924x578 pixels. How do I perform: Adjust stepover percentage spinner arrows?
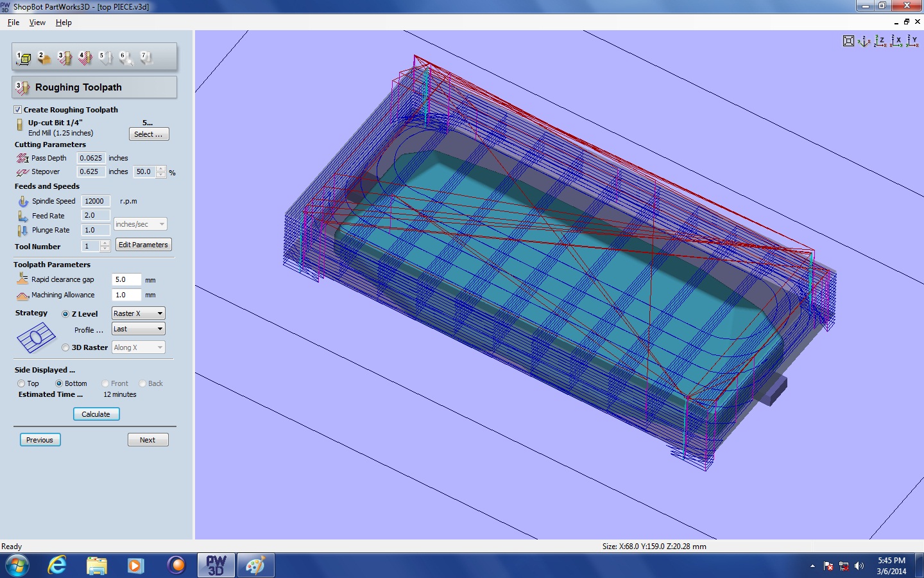pyautogui.click(x=161, y=171)
